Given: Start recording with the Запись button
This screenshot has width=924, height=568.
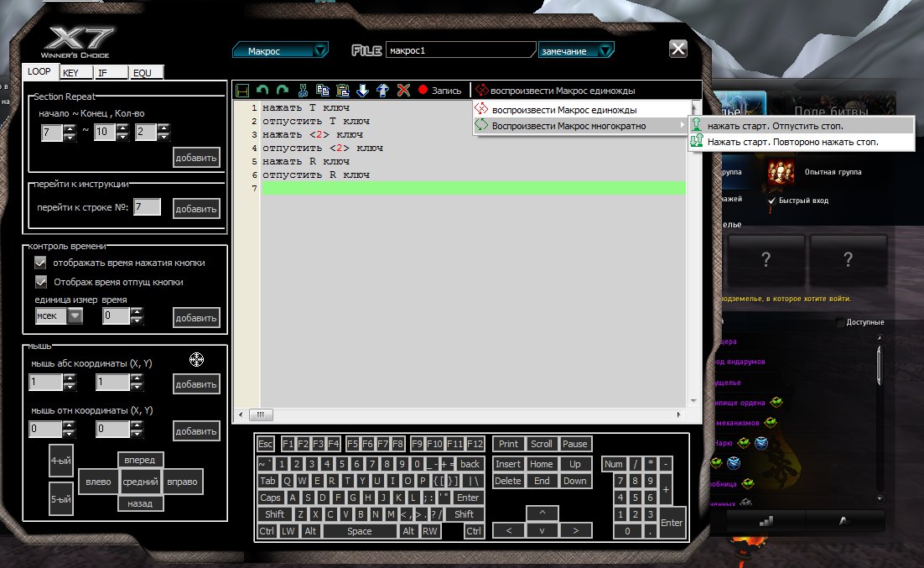Looking at the screenshot, I should tap(439, 90).
